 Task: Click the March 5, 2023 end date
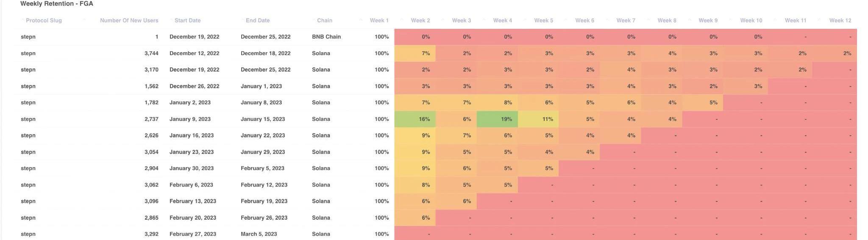pos(259,234)
